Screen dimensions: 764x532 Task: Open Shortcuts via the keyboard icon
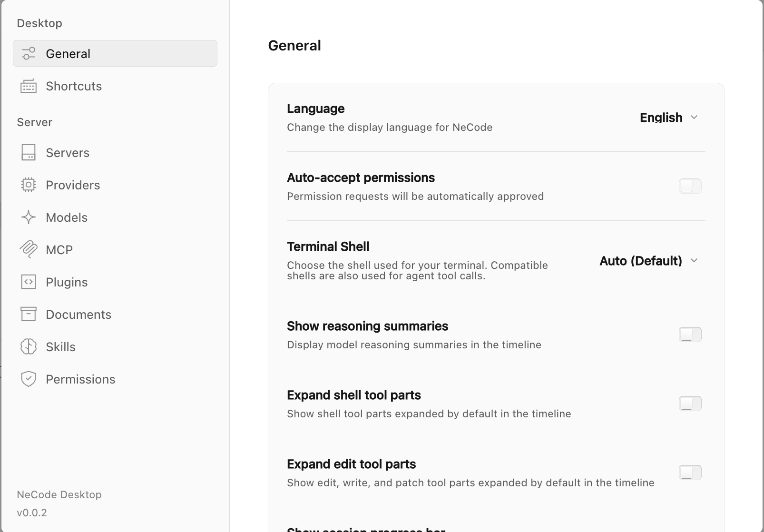[x=29, y=86]
